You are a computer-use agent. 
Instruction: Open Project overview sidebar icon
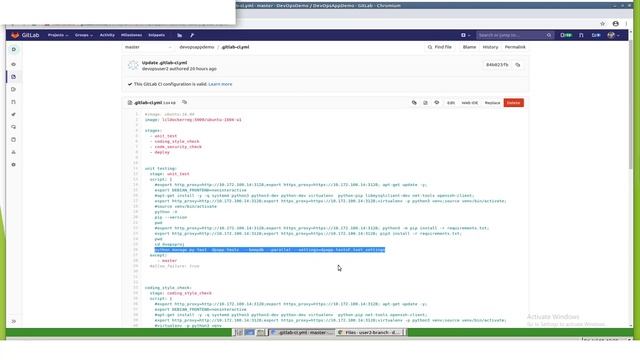(x=13, y=64)
